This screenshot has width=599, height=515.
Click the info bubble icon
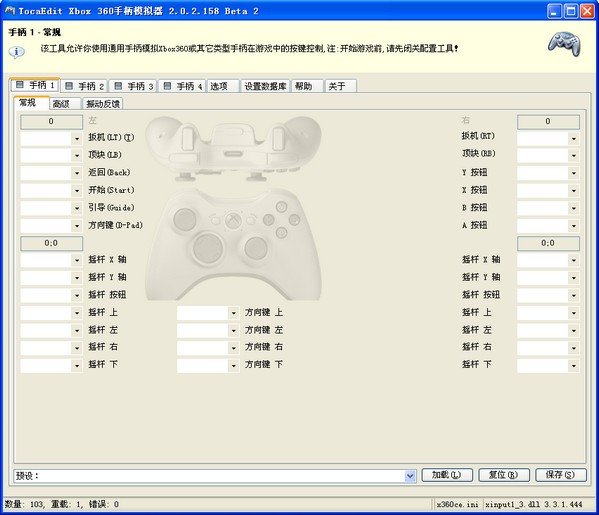16,52
